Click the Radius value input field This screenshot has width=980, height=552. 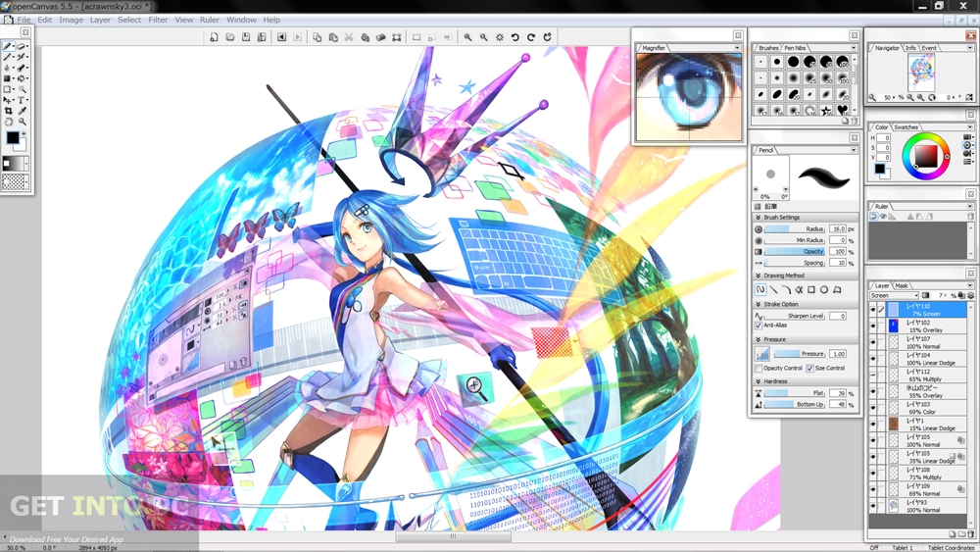(838, 228)
